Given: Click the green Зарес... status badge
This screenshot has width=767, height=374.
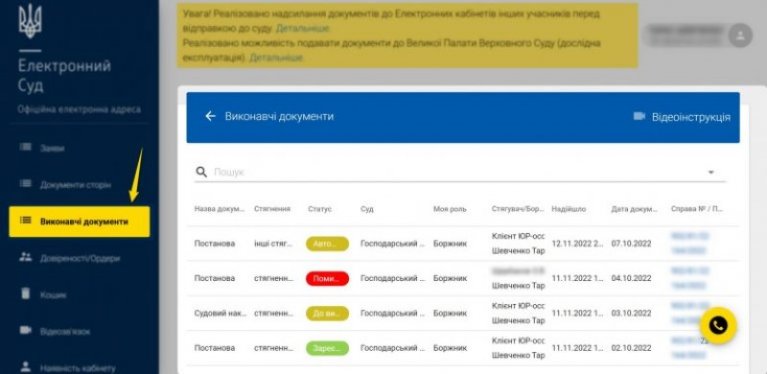Looking at the screenshot, I should (x=327, y=348).
